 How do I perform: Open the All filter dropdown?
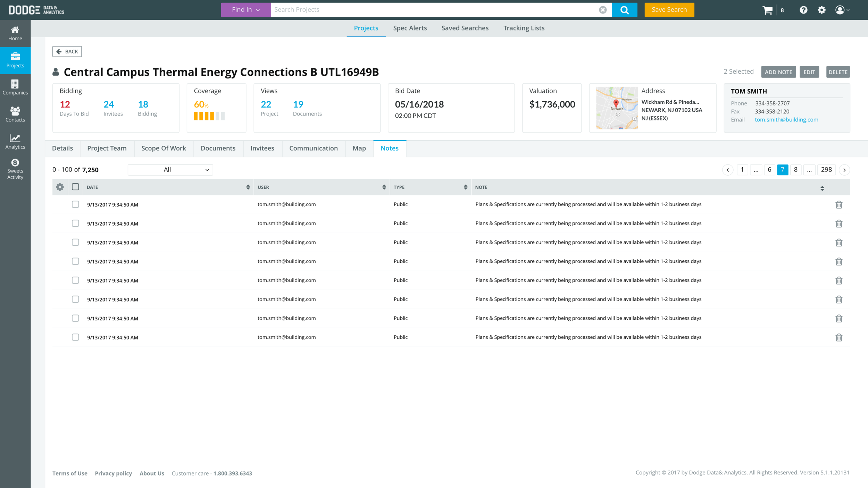pyautogui.click(x=170, y=170)
